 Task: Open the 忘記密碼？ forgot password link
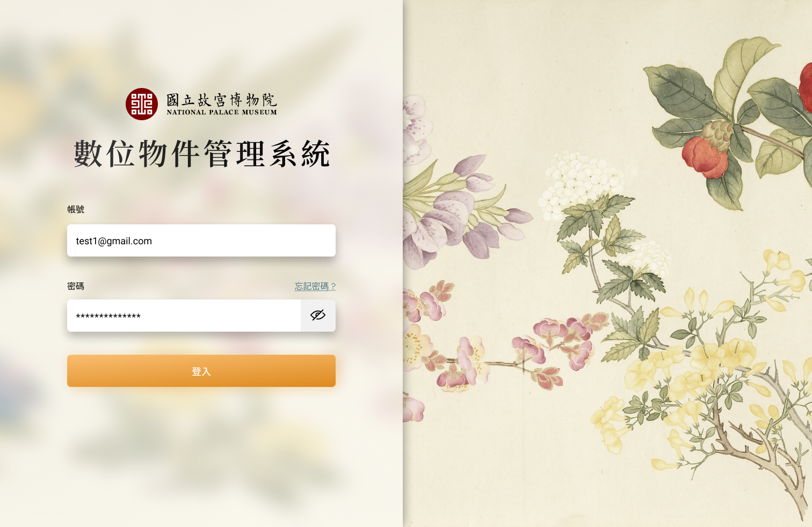(x=315, y=286)
